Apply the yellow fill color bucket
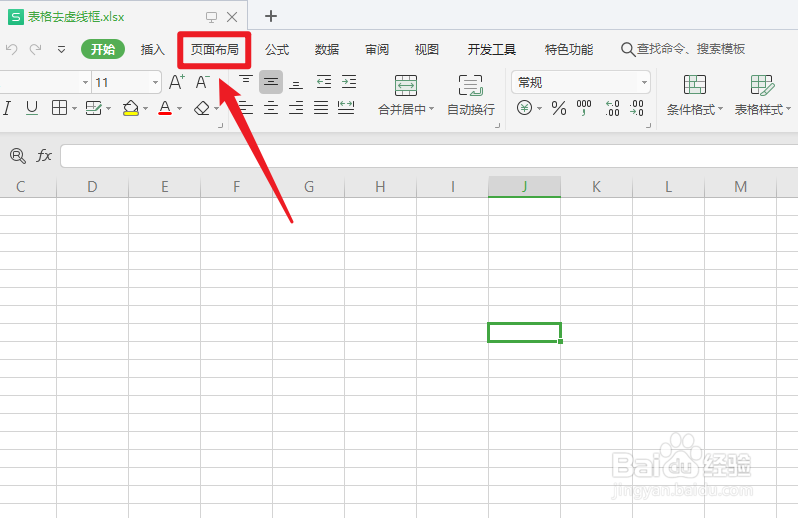Image resolution: width=798 pixels, height=518 pixels. pos(131,108)
